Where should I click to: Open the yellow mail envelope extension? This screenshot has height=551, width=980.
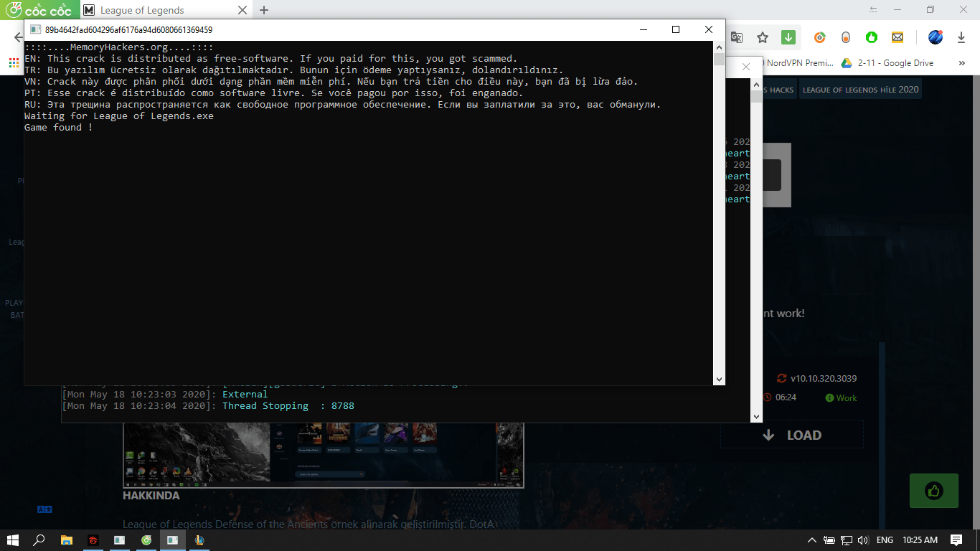[x=897, y=37]
